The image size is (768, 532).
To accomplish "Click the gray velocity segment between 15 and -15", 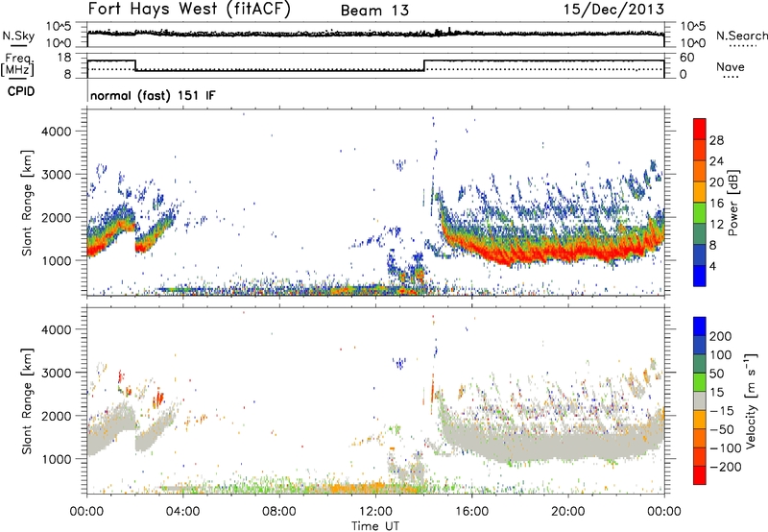I will tap(700, 400).
